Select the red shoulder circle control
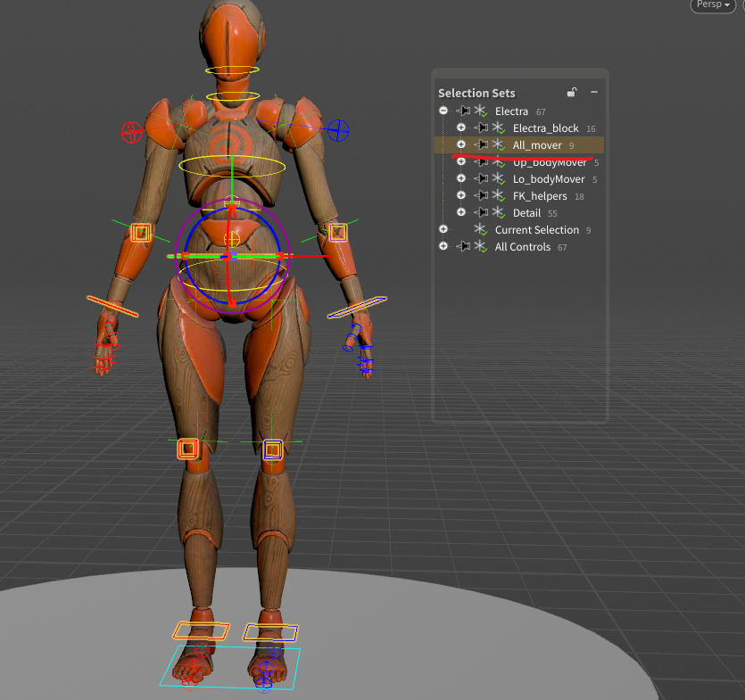This screenshot has height=700, width=745. click(x=132, y=132)
